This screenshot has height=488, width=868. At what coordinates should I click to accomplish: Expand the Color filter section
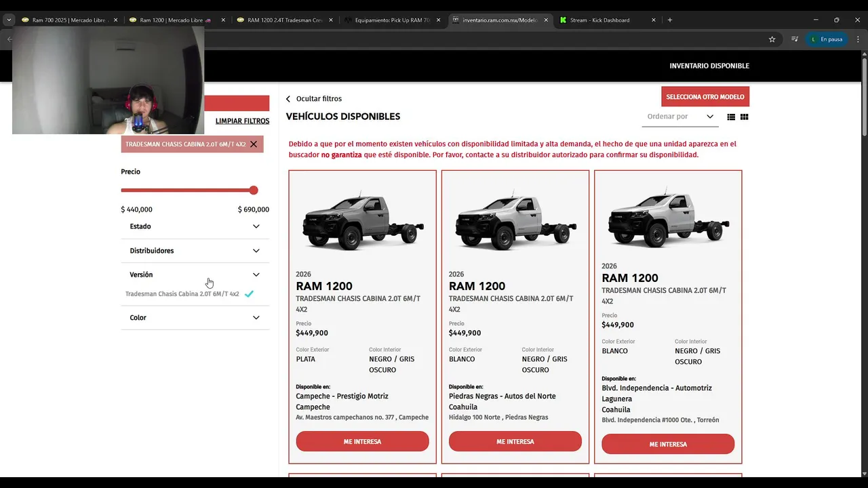tap(195, 318)
